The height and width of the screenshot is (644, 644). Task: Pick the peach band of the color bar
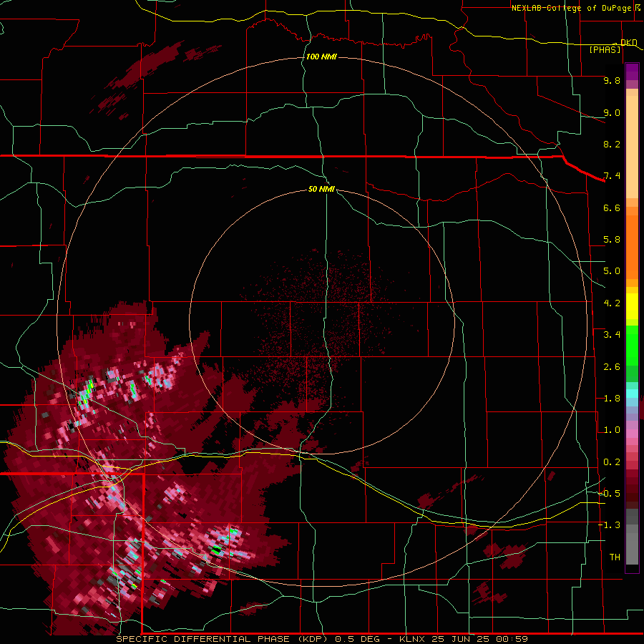tap(632, 147)
